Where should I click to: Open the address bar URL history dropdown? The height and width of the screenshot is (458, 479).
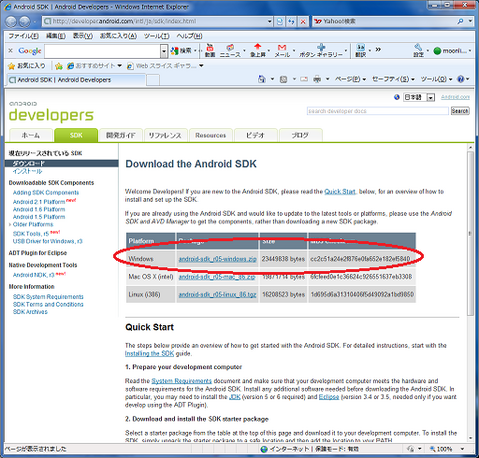[270, 22]
